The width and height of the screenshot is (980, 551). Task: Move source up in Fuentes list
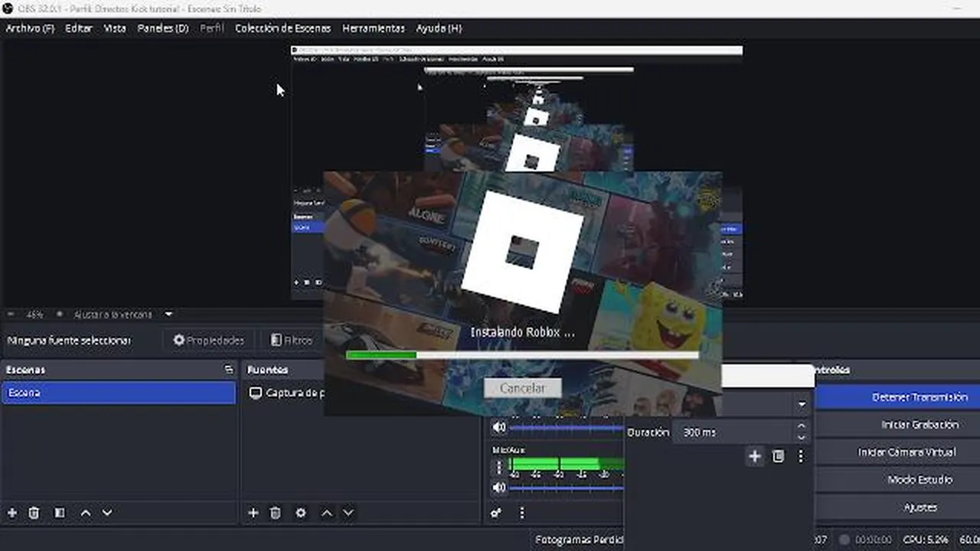(x=327, y=513)
